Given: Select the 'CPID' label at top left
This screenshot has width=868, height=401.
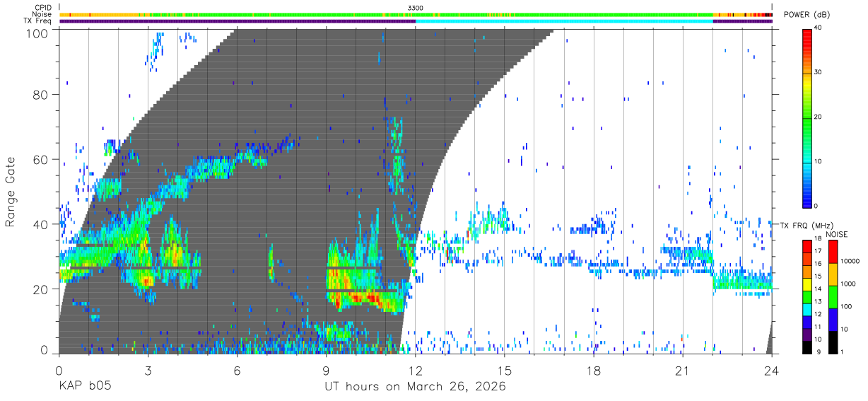Looking at the screenshot, I should click(x=43, y=8).
